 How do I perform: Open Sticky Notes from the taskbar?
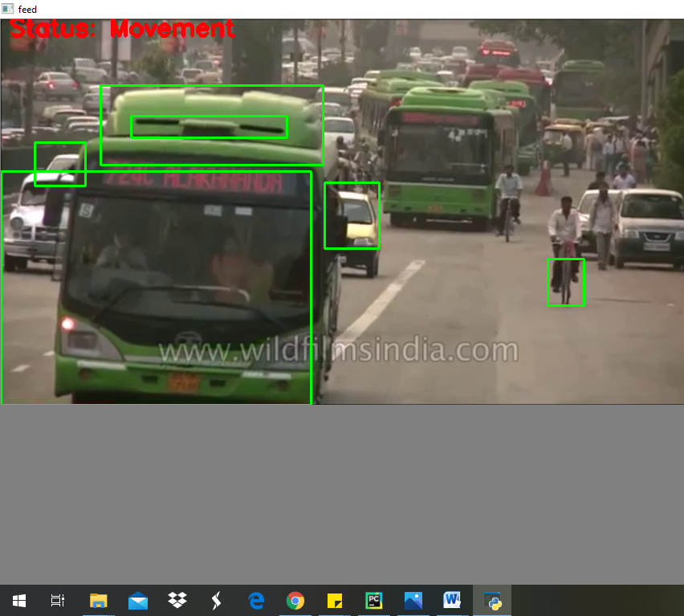(335, 600)
